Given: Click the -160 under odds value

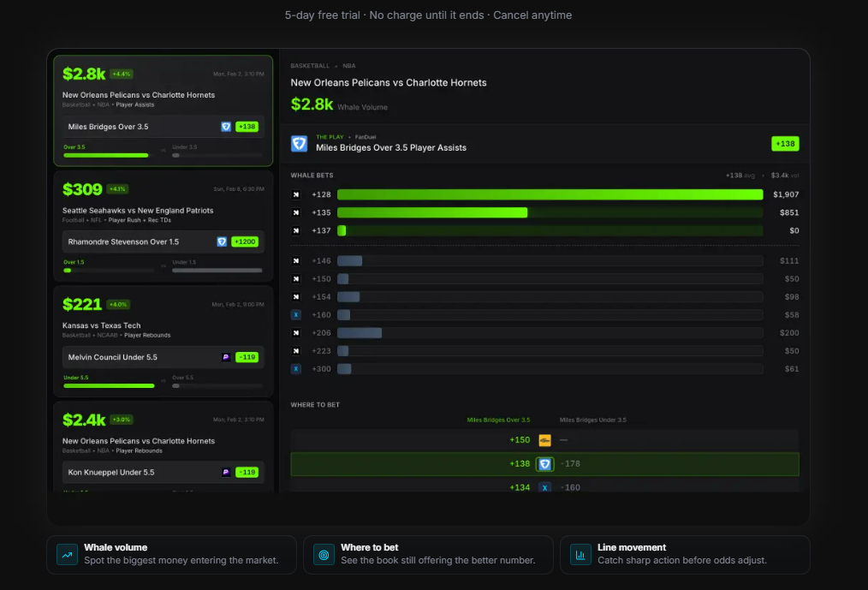Looking at the screenshot, I should (570, 488).
